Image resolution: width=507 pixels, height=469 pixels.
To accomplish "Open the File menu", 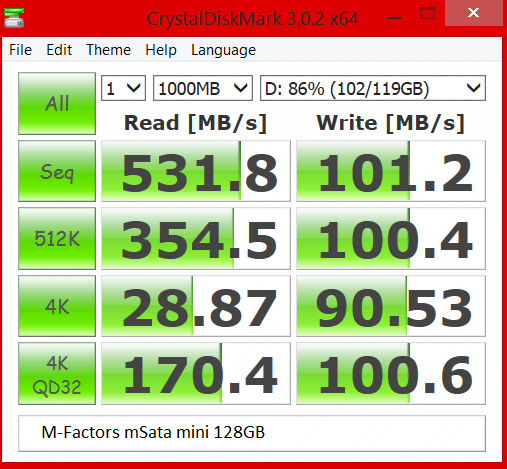I will pos(20,50).
